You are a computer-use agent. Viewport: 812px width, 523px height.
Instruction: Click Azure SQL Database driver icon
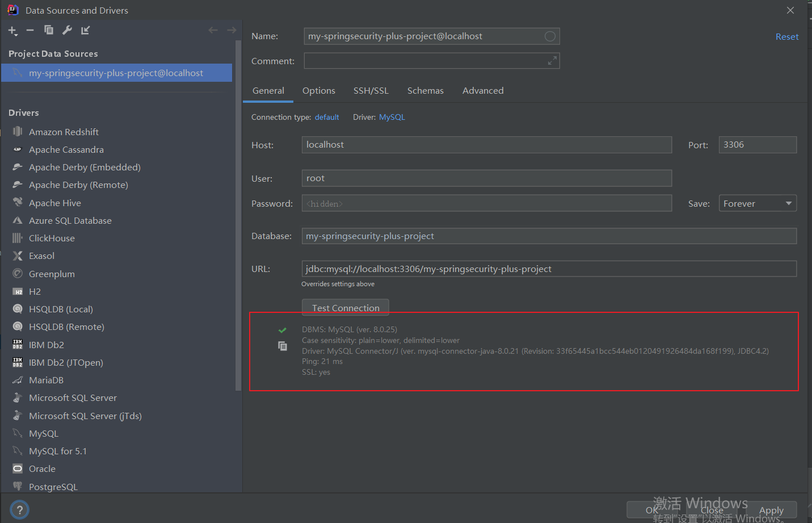point(18,220)
